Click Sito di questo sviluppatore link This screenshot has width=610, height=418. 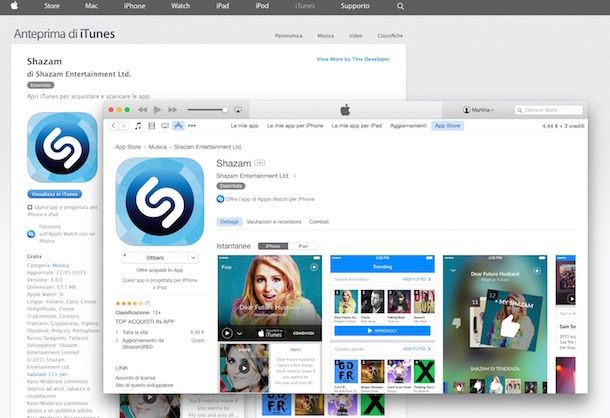(144, 385)
